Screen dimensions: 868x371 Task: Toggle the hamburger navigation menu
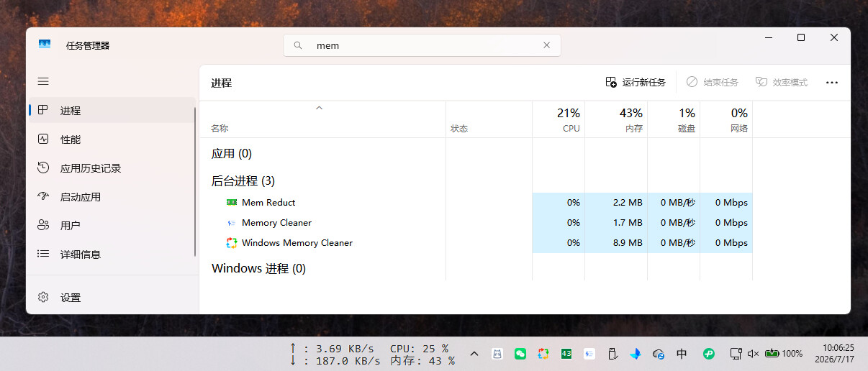click(x=43, y=82)
